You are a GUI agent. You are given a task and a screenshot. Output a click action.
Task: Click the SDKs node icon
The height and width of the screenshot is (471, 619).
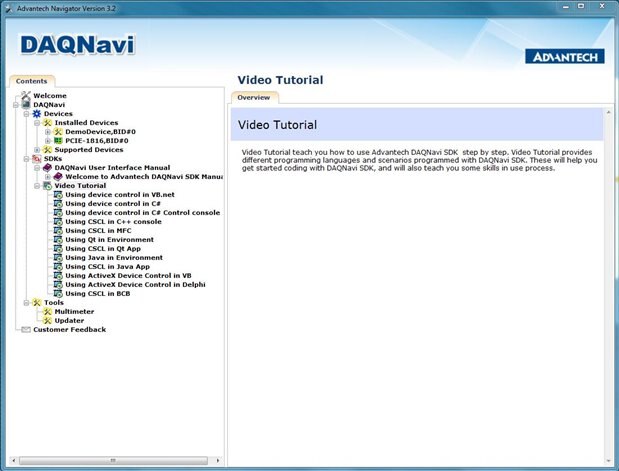(x=37, y=159)
